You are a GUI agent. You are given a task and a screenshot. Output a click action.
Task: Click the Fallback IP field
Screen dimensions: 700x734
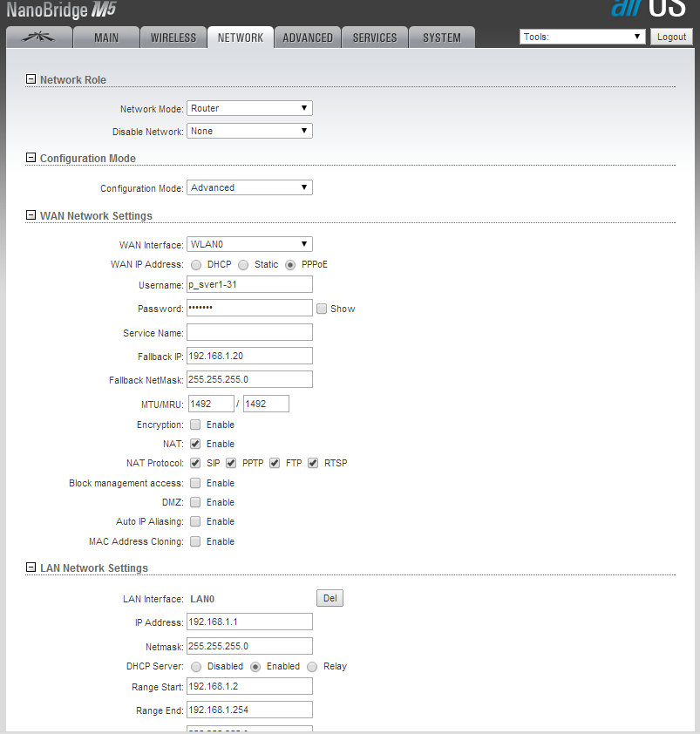249,356
